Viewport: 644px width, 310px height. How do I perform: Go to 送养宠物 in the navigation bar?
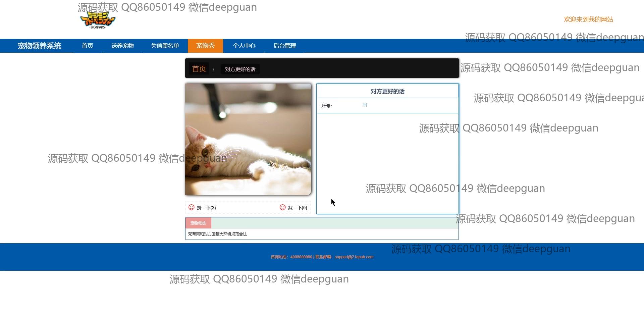click(122, 46)
